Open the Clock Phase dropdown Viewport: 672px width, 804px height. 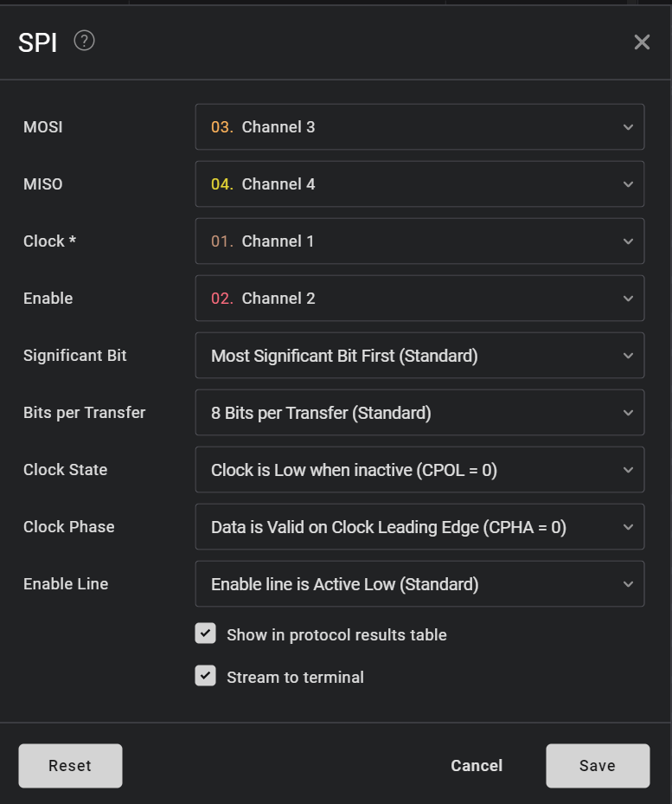click(419, 526)
